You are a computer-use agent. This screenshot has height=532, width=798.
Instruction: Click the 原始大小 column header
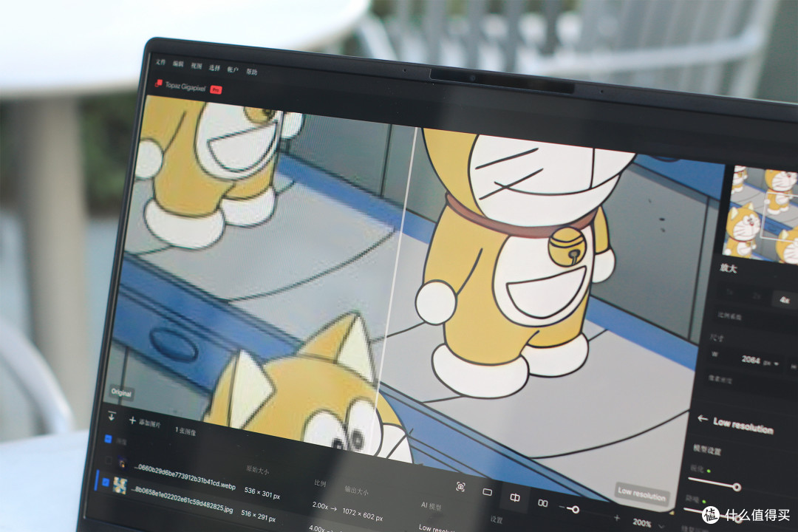(258, 470)
